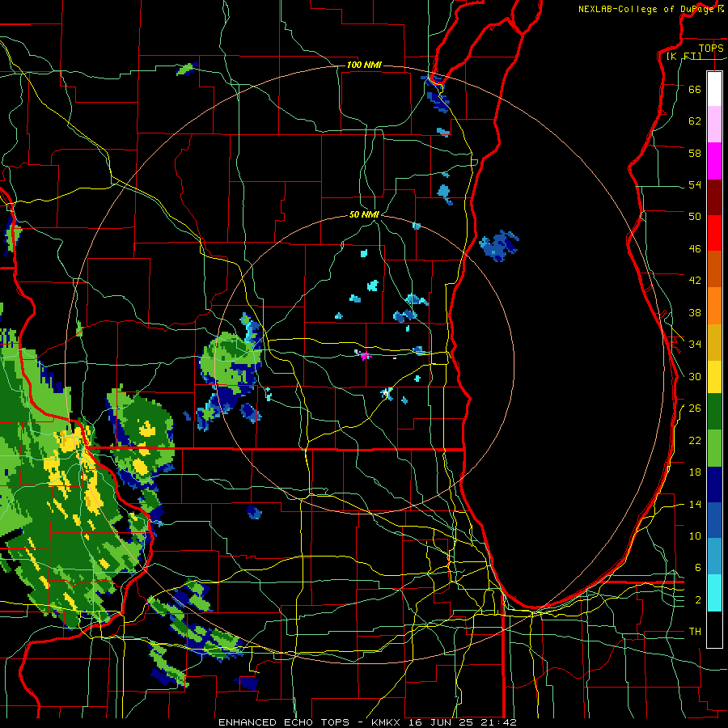The height and width of the screenshot is (728, 728).
Task: Click the medium blue legend swatch
Action: 714,520
